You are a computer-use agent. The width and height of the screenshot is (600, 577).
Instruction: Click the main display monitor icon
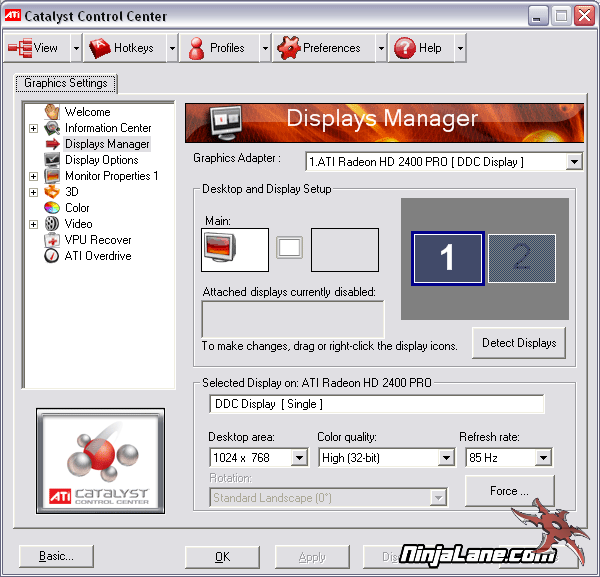[x=220, y=248]
